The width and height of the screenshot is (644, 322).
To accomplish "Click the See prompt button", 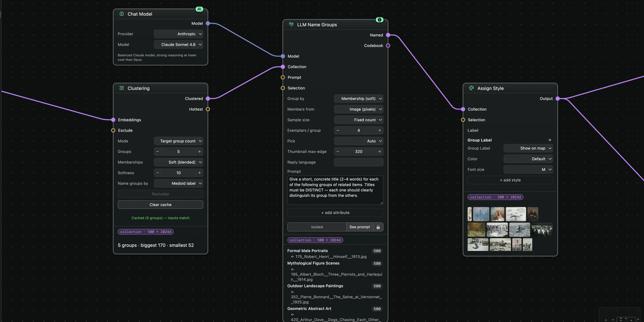I will (359, 227).
